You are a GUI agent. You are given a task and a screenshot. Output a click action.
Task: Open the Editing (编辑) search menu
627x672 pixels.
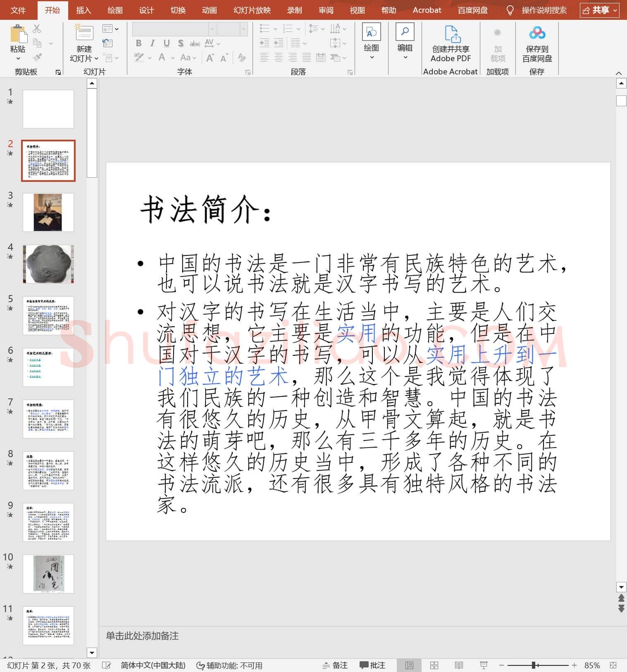point(405,41)
